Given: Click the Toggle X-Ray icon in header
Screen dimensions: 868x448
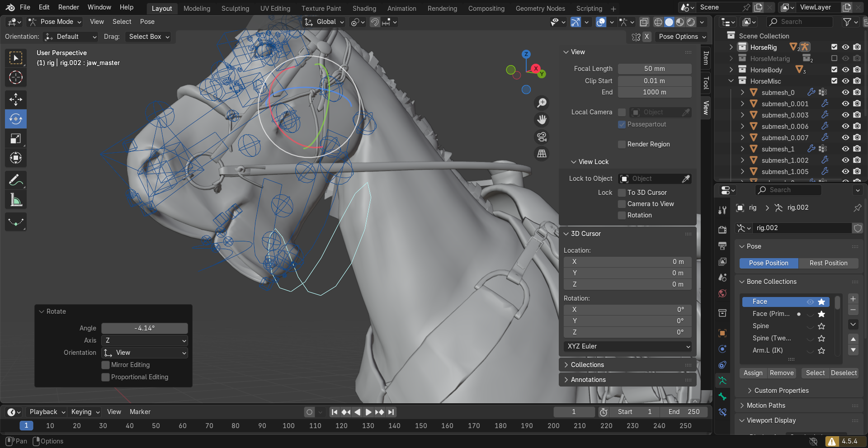Looking at the screenshot, I should click(x=644, y=22).
